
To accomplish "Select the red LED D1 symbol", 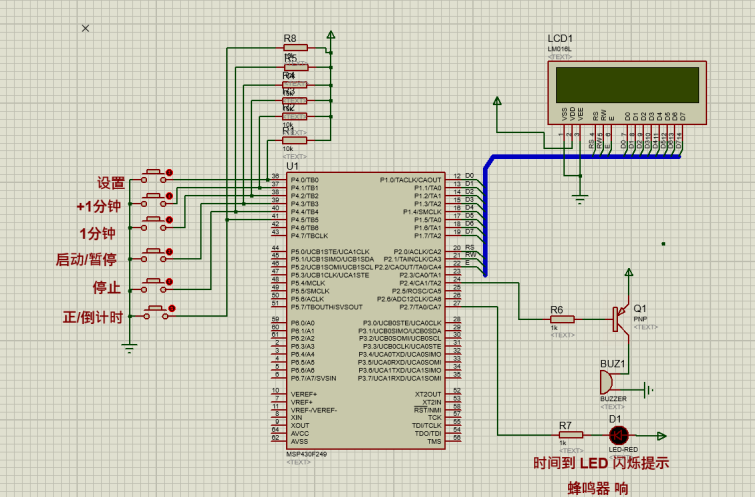I will coord(619,435).
